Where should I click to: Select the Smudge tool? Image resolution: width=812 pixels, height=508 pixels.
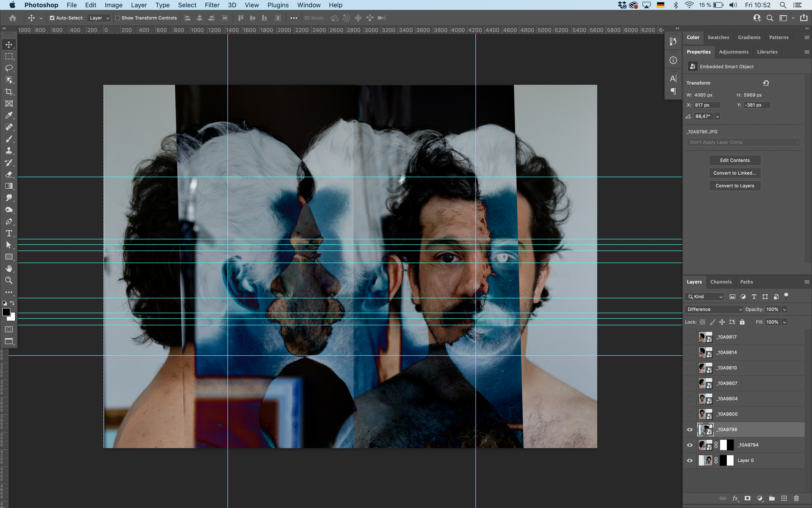(x=9, y=198)
